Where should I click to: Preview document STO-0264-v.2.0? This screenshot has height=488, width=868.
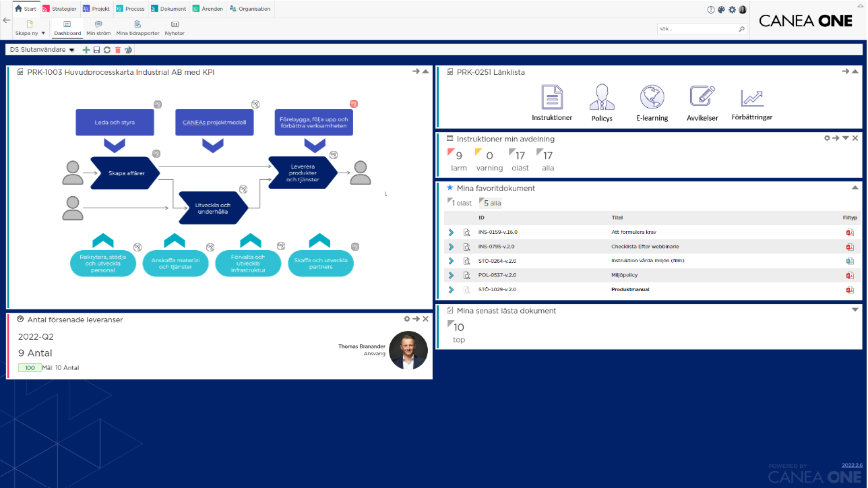tap(466, 261)
